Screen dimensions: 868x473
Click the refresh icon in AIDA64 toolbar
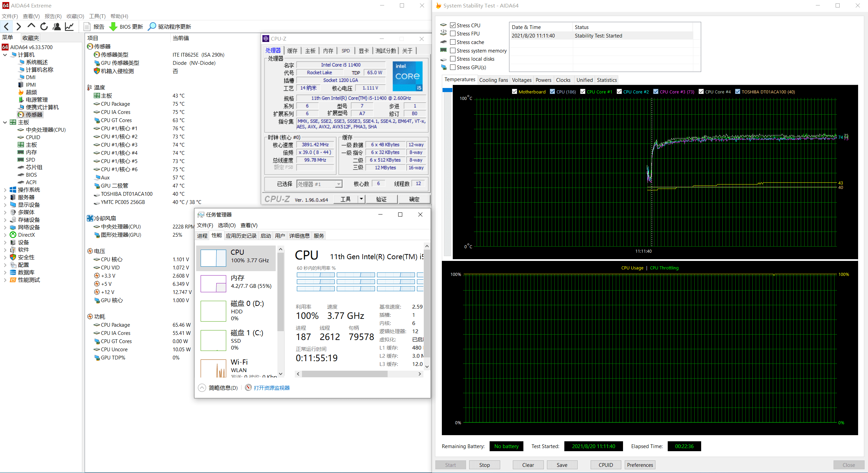click(x=44, y=27)
